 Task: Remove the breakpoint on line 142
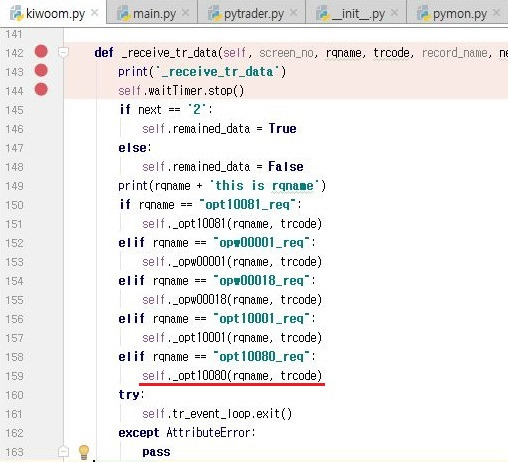point(41,52)
